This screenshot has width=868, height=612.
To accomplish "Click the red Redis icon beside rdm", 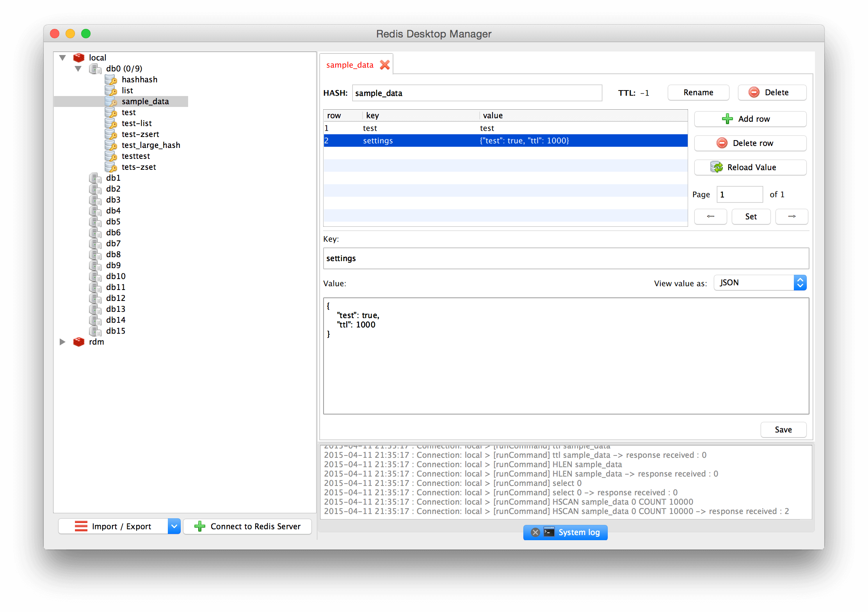I will click(79, 342).
